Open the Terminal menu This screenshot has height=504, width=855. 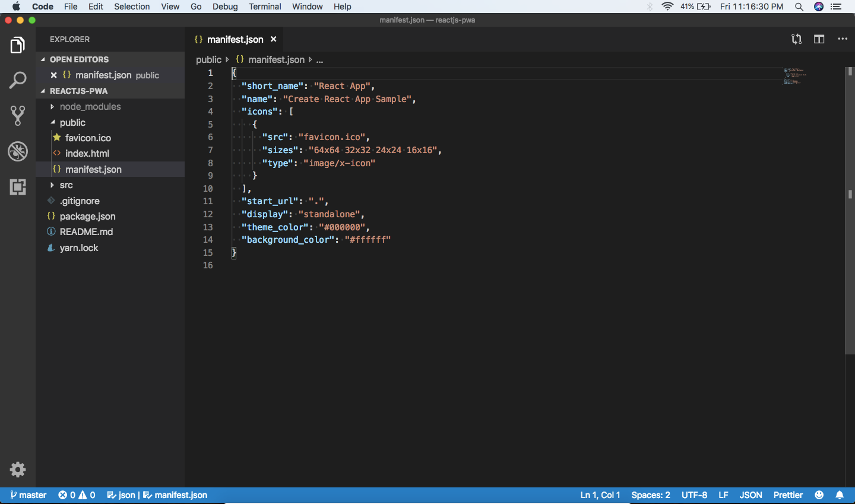coord(265,7)
